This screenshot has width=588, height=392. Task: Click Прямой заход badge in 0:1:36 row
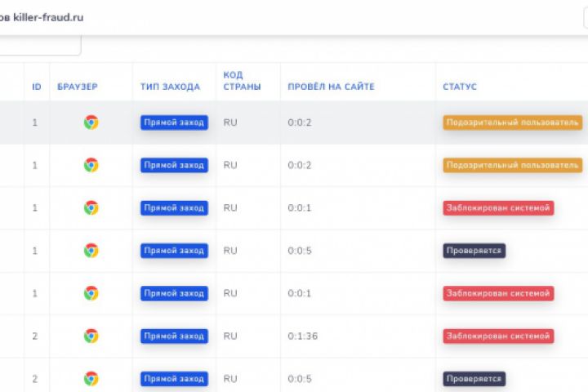pyautogui.click(x=174, y=336)
